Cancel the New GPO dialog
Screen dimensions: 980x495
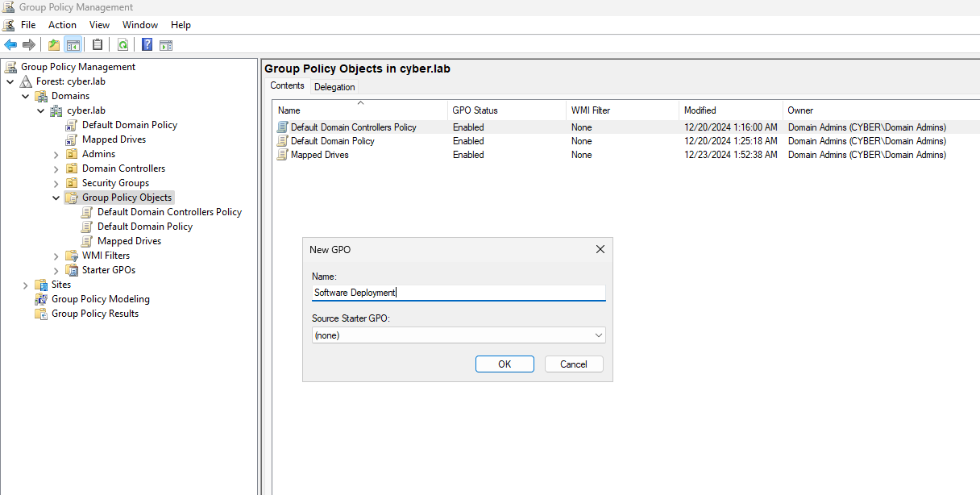[573, 364]
